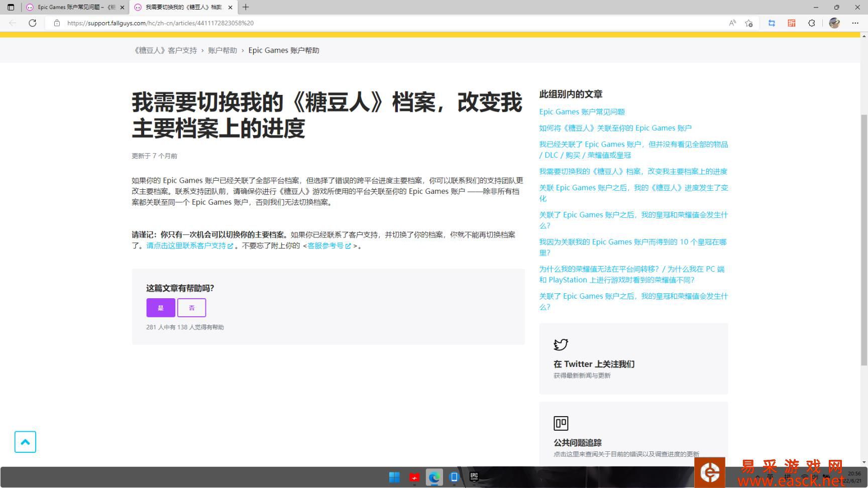Open the red taskbar app icon
Image resolution: width=868 pixels, height=488 pixels.
[414, 477]
